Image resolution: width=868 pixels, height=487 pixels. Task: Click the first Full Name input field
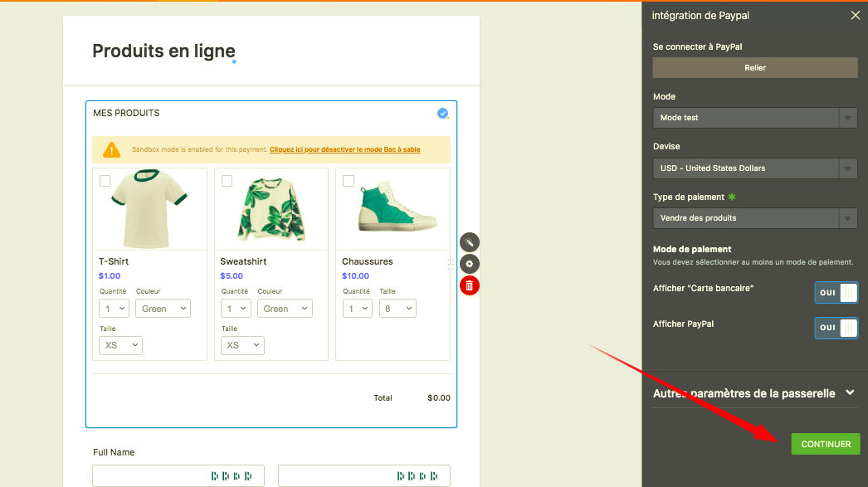pyautogui.click(x=178, y=476)
